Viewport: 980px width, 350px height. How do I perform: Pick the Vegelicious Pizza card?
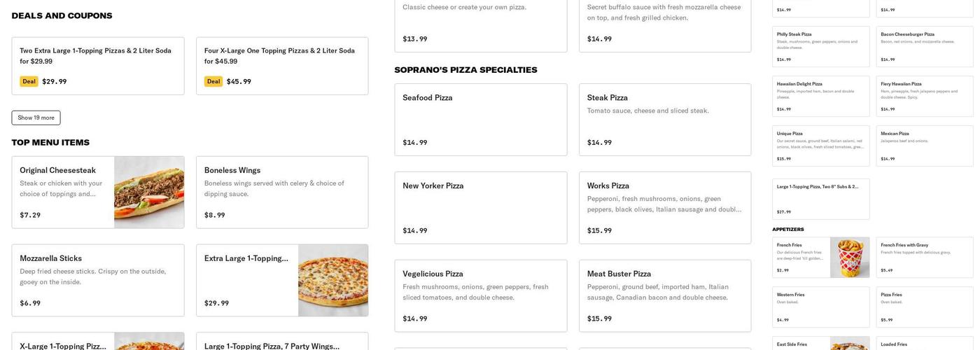[x=481, y=296]
